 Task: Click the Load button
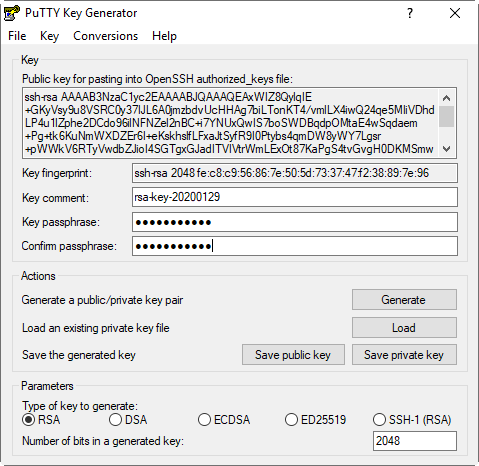coord(404,328)
